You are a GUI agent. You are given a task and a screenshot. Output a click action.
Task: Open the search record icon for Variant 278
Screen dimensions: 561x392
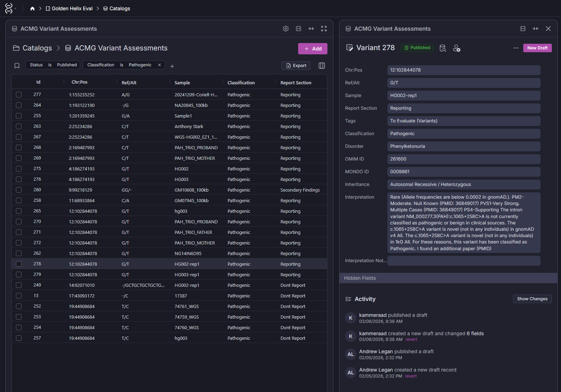click(443, 48)
